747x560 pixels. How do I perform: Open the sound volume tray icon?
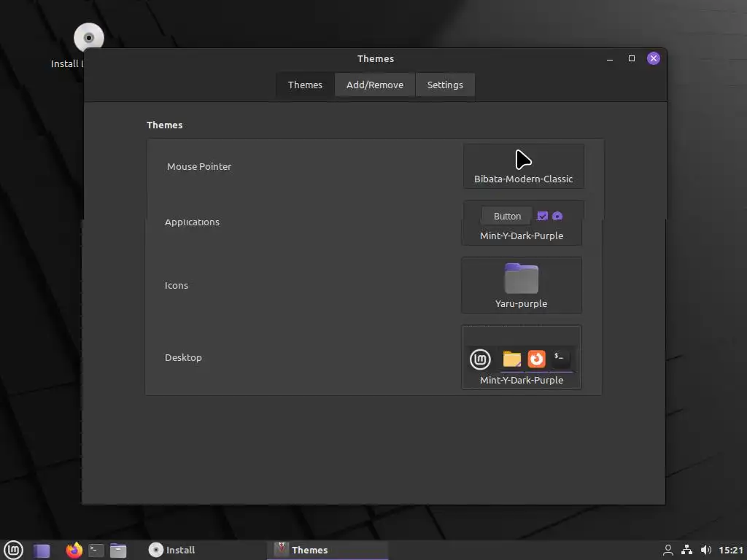point(706,550)
